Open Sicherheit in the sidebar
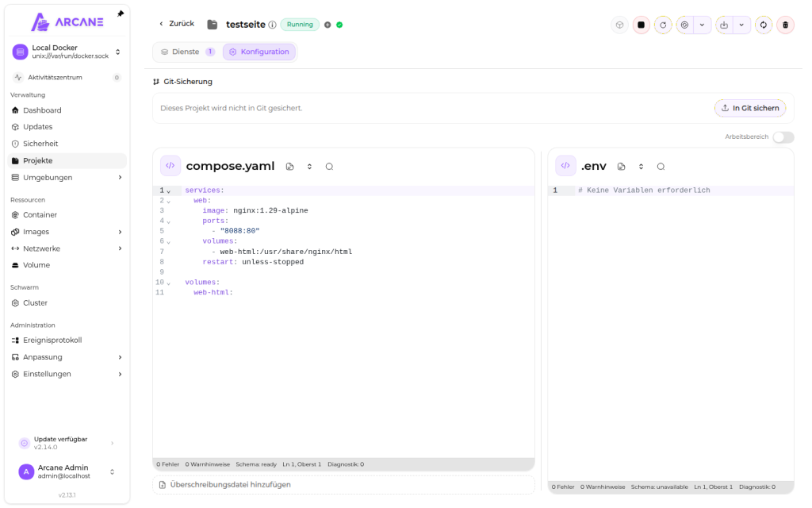The width and height of the screenshot is (812, 508). pyautogui.click(x=67, y=144)
